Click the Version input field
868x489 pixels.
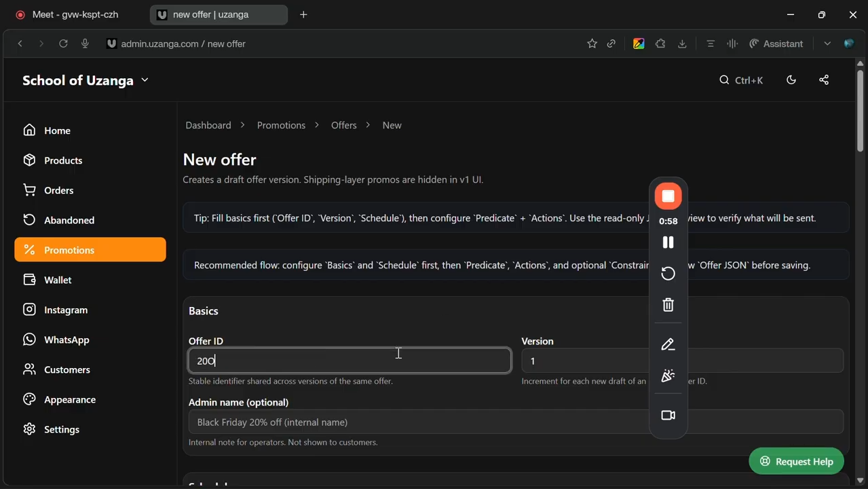point(682,361)
